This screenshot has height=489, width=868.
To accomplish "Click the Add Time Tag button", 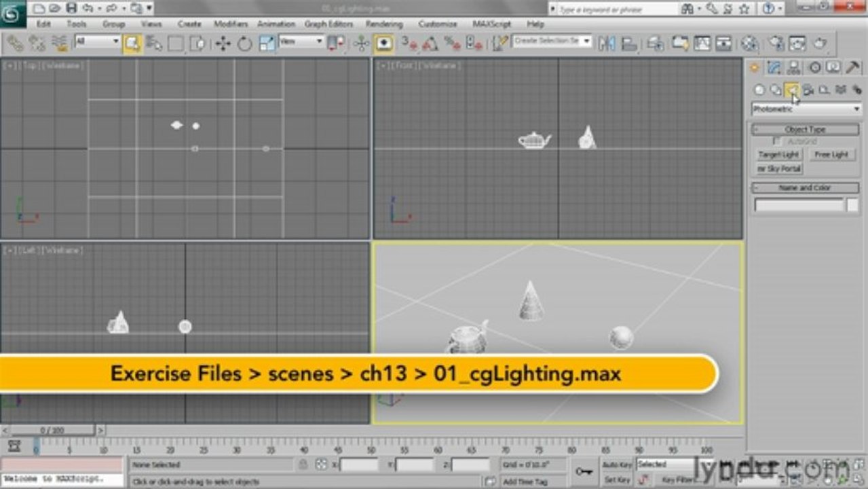I will (525, 481).
